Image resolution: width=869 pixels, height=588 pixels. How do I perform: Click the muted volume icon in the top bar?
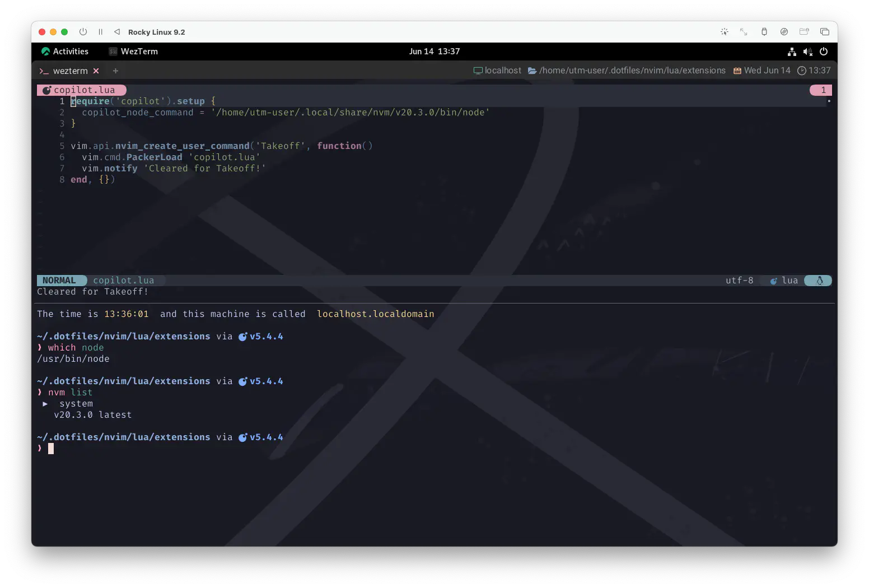pos(807,52)
